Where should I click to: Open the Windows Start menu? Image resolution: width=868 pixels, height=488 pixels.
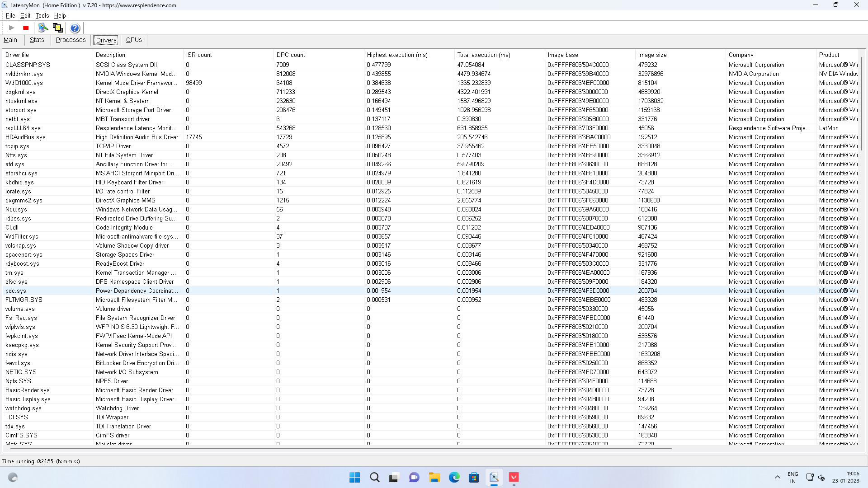[x=355, y=477]
